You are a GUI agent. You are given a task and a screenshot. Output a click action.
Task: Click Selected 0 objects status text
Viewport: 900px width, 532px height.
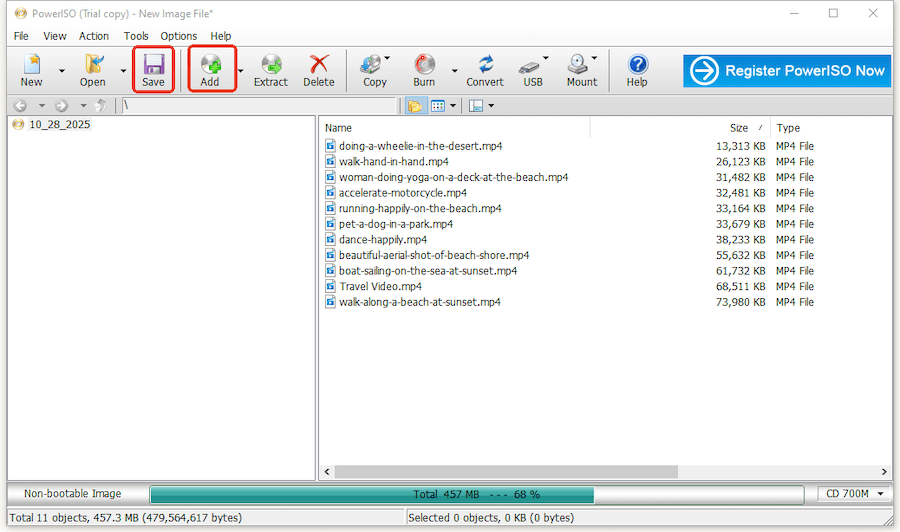[491, 518]
